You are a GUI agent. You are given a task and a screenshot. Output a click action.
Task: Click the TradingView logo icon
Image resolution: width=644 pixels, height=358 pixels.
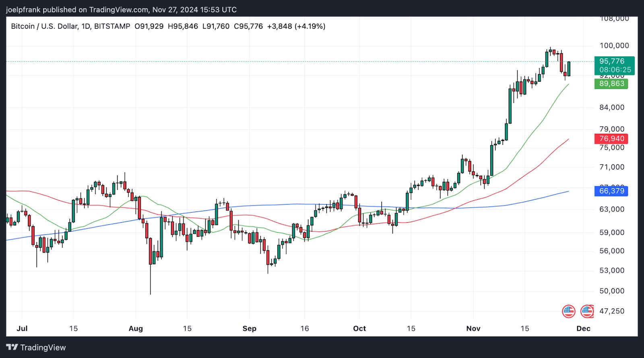[x=12, y=347]
